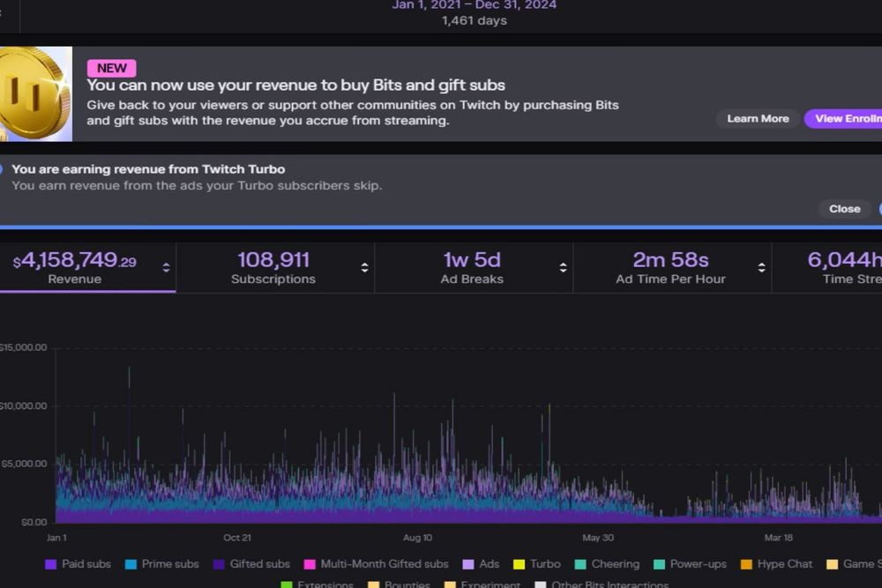Toggle Cheering legend icon
This screenshot has height=588, width=882.
580,564
